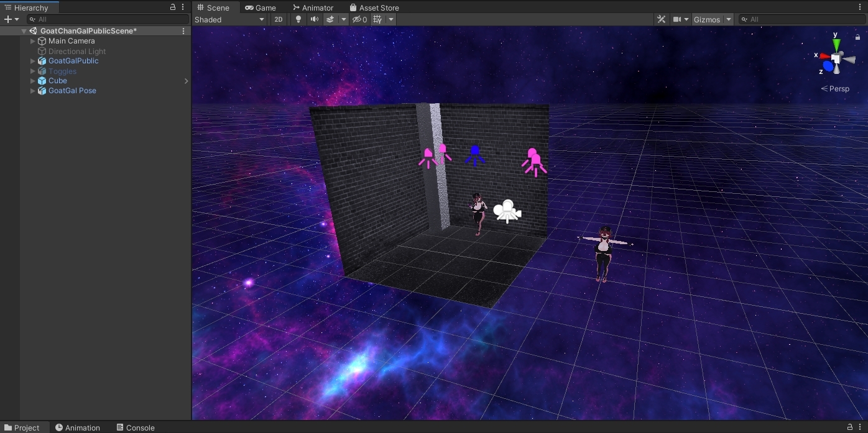Click the white camera gizmo in the scene

[507, 211]
